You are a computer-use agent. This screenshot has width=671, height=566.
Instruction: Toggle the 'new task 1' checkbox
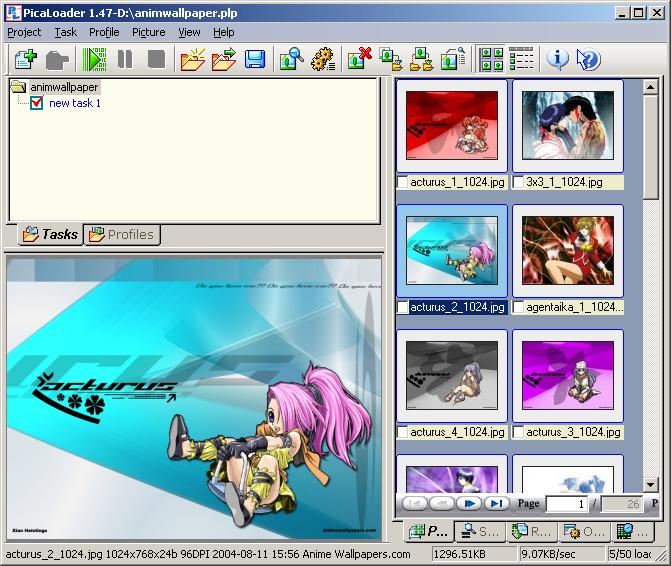click(38, 103)
